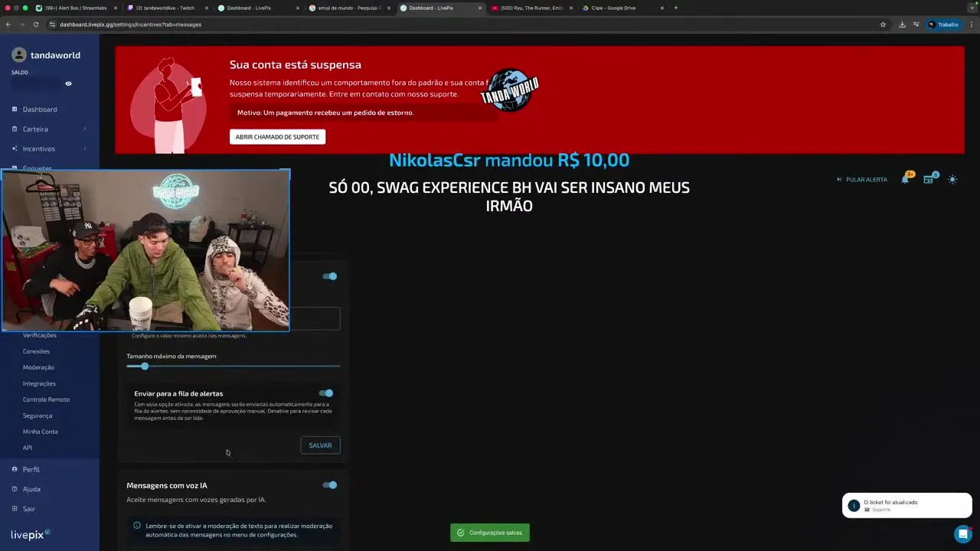Screen dimensions: 980x551
Task: Click info icon in moderation reminder
Action: click(137, 526)
